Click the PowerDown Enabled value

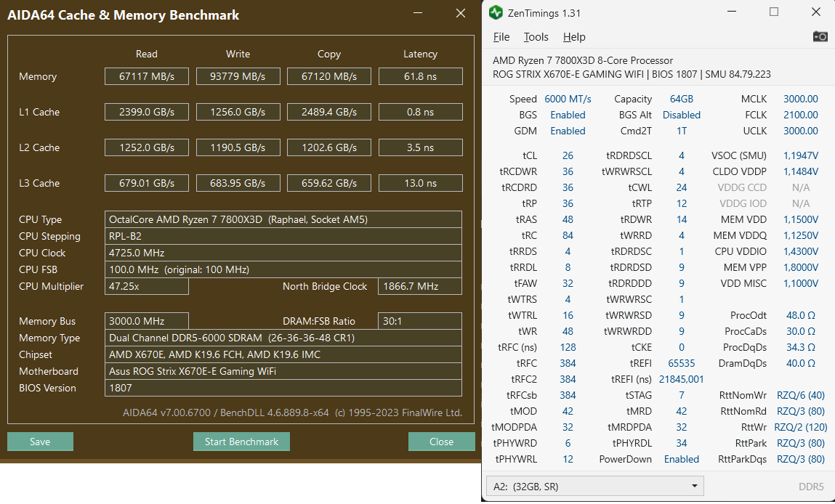(x=681, y=459)
